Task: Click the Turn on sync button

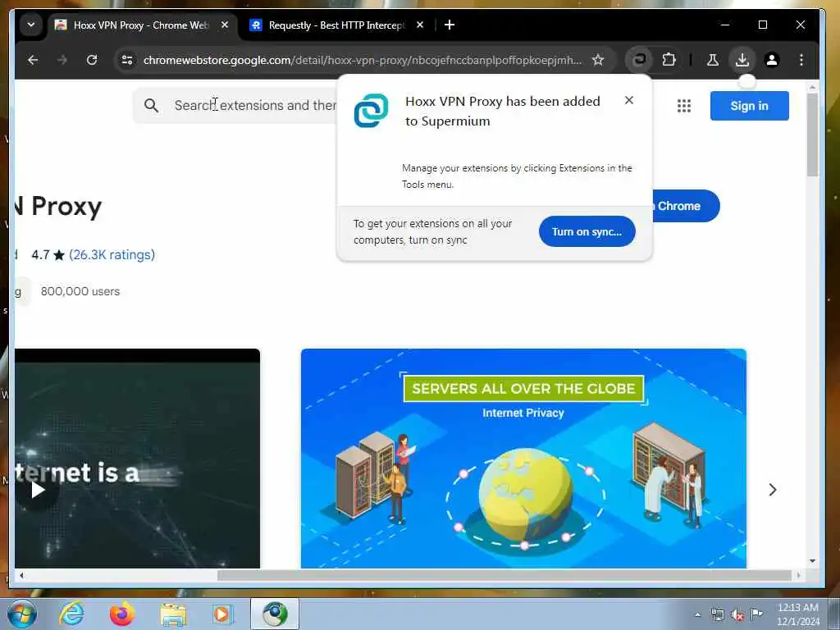Action: pyautogui.click(x=587, y=231)
